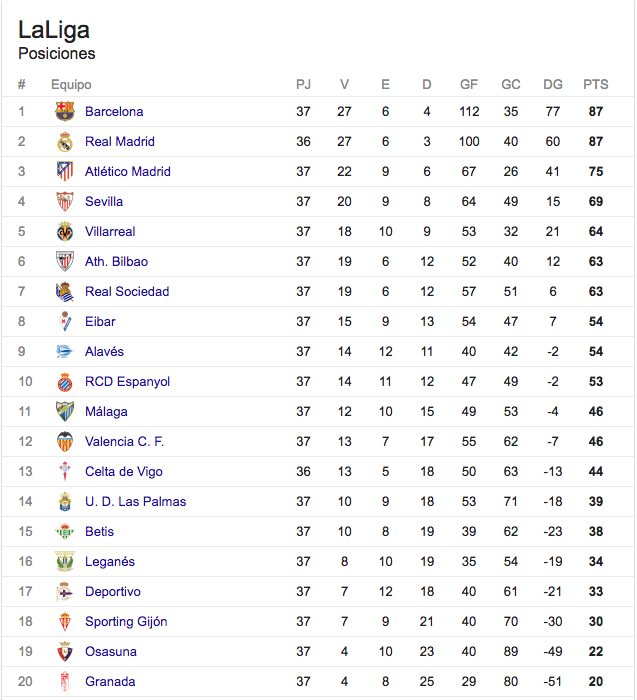This screenshot has height=700, width=637.
Task: Click the Málaga crest icon
Action: [65, 411]
